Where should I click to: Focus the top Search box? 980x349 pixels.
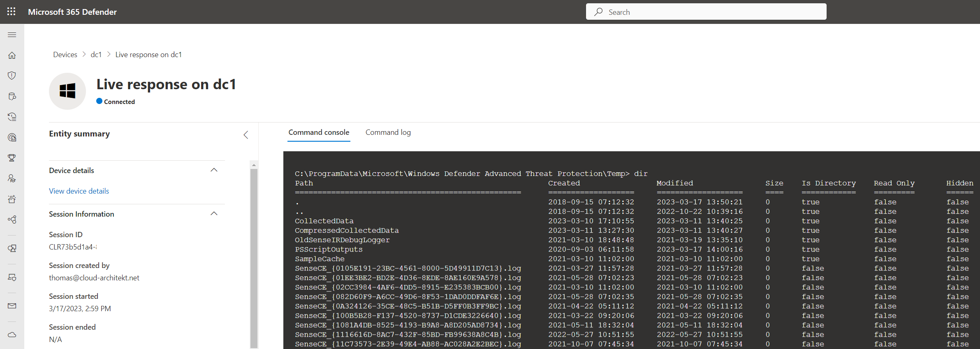pyautogui.click(x=706, y=12)
